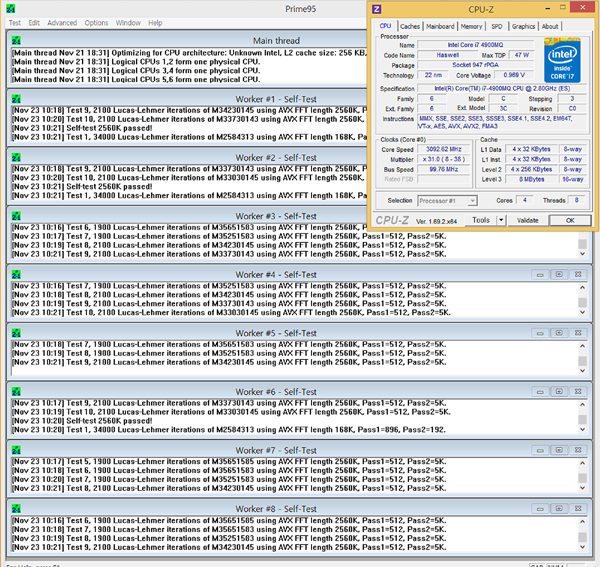Open the Window menu in Prime95
600x567 pixels.
coord(128,23)
